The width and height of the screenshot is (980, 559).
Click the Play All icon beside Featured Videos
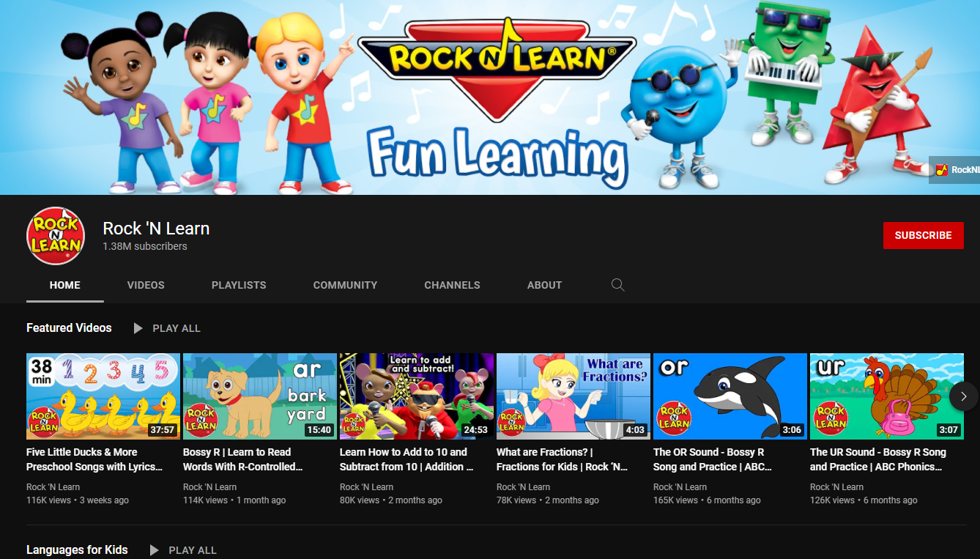(138, 327)
